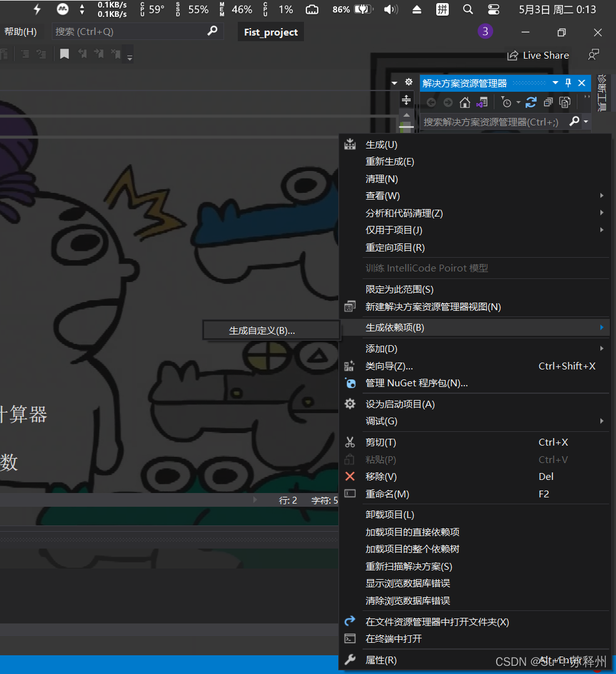Switch between solutions and folder views icon

click(482, 102)
